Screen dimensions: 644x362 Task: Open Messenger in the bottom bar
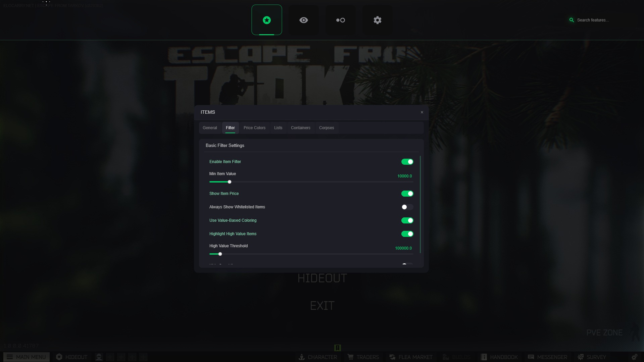547,357
